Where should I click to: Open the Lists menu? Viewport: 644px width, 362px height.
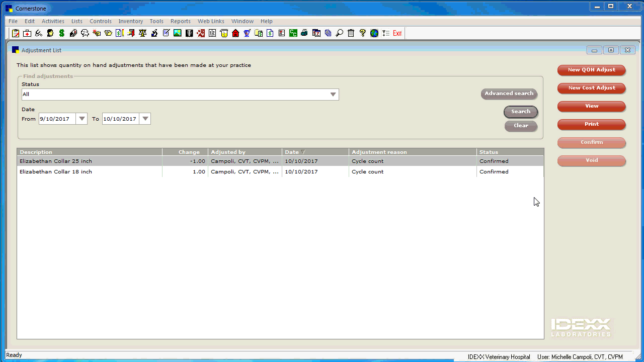tap(77, 21)
